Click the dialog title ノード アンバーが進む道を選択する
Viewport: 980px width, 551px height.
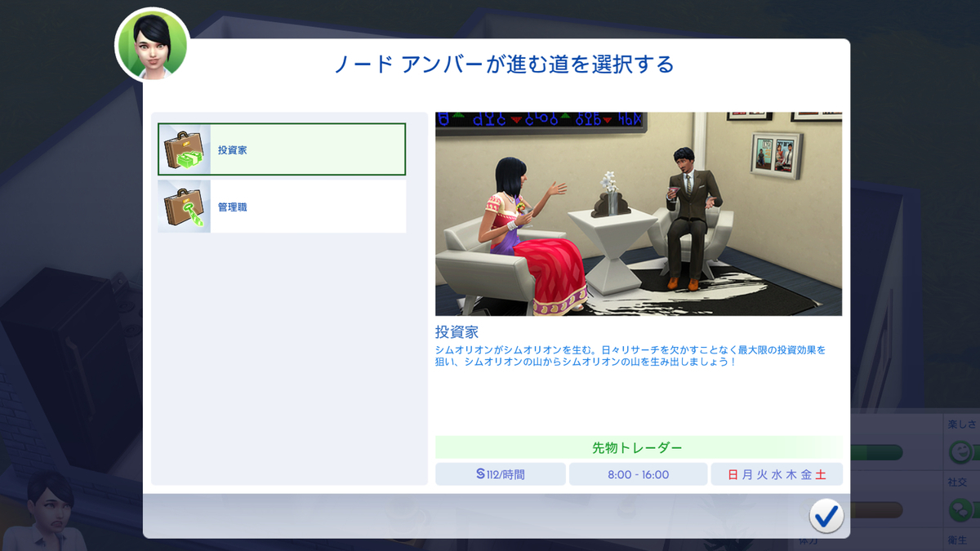(504, 64)
